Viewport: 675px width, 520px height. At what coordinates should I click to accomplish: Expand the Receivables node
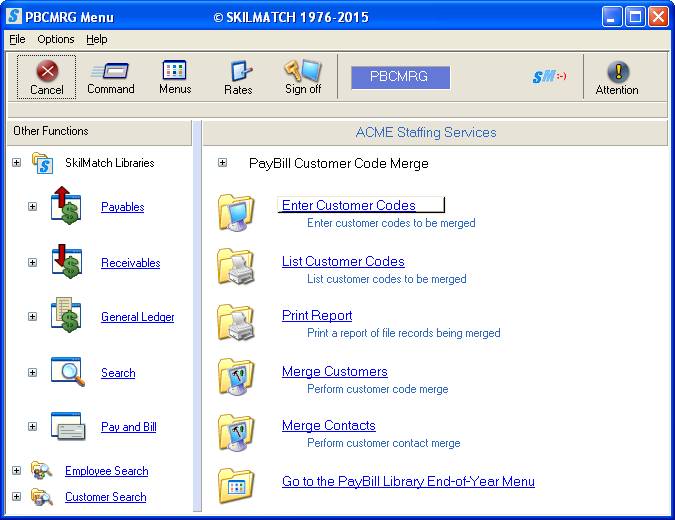pos(32,263)
